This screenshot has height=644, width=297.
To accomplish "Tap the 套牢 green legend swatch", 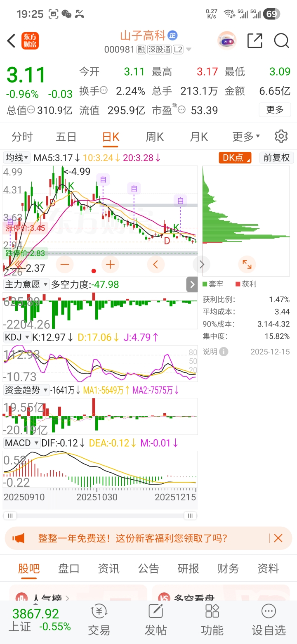I will (205, 284).
